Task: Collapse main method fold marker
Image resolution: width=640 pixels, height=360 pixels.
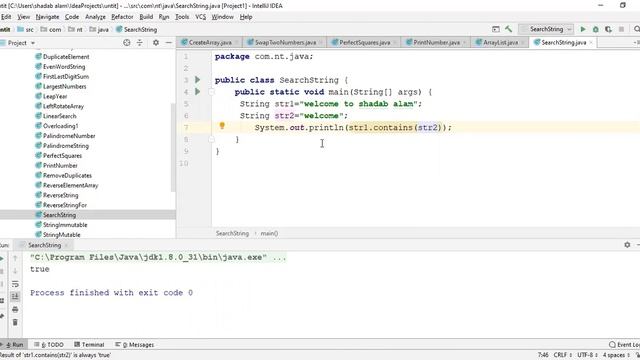Action: pyautogui.click(x=211, y=92)
